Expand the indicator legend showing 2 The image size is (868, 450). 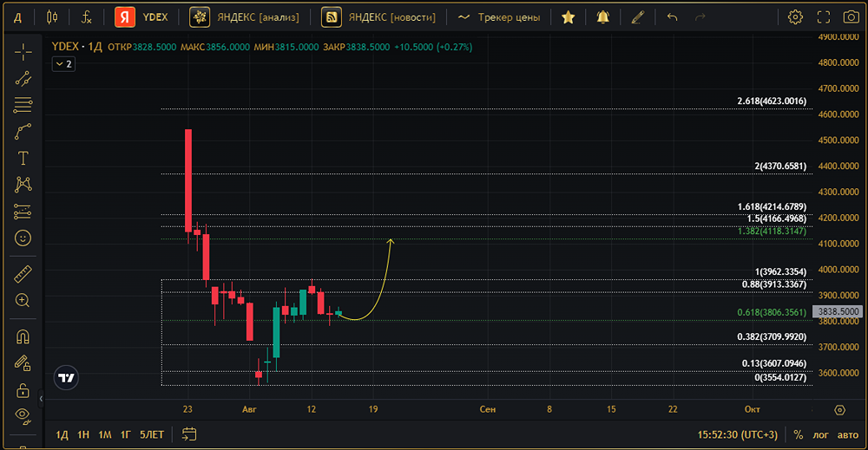(x=63, y=64)
